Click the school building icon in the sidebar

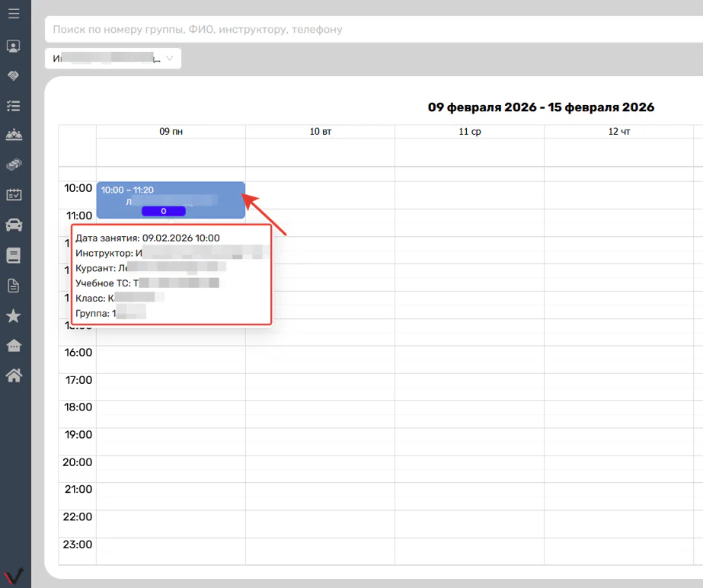(14, 346)
